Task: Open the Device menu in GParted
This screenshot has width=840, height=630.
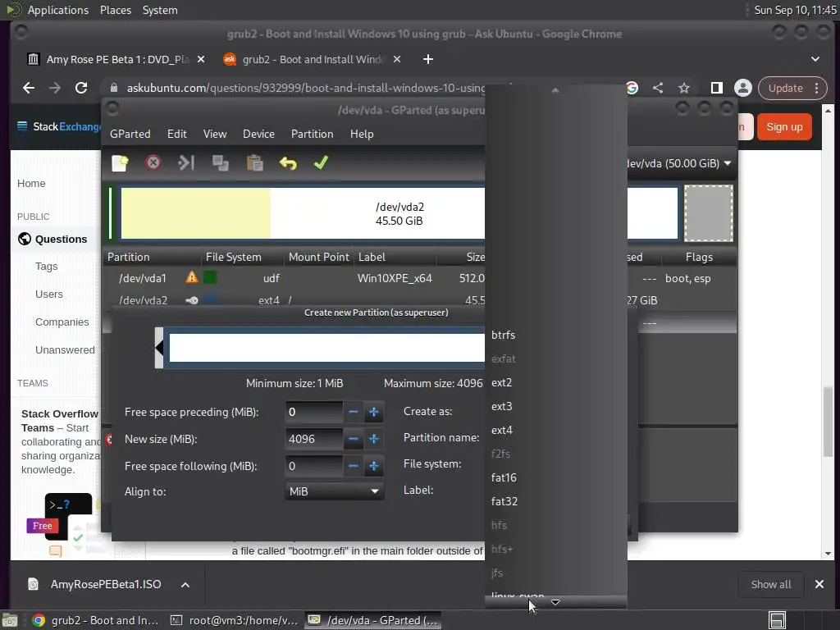Action: 258,134
